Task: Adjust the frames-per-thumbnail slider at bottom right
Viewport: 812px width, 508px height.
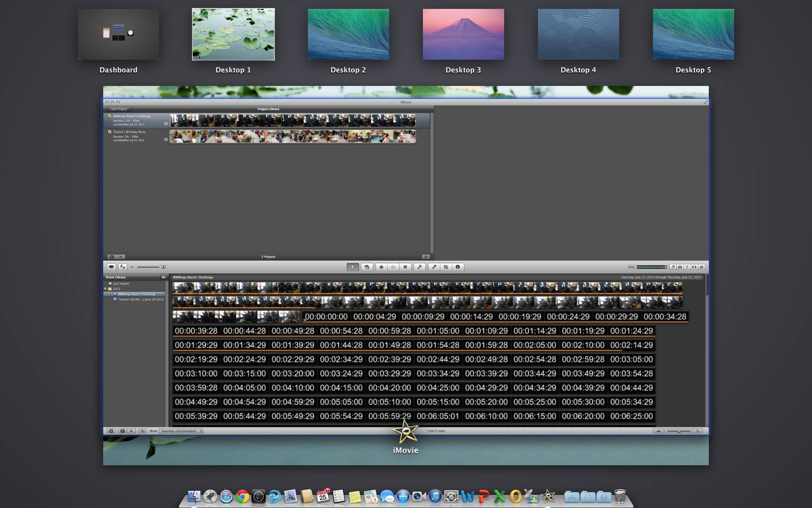Action: click(679, 431)
